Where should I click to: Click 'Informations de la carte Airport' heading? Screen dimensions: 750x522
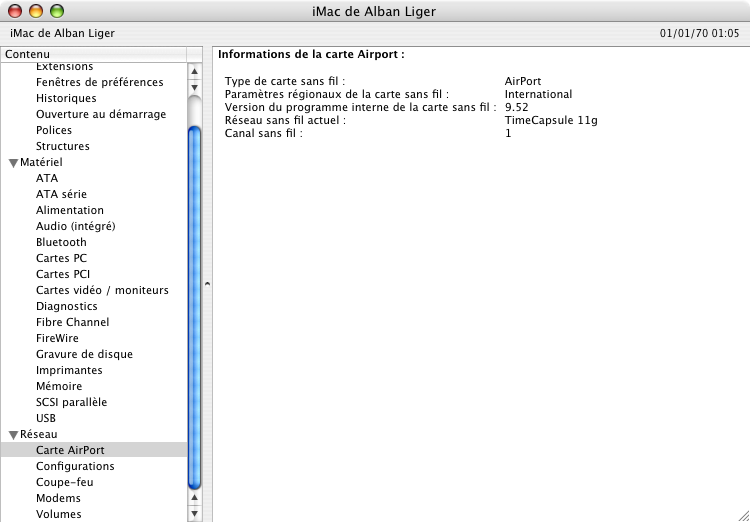coord(311,54)
